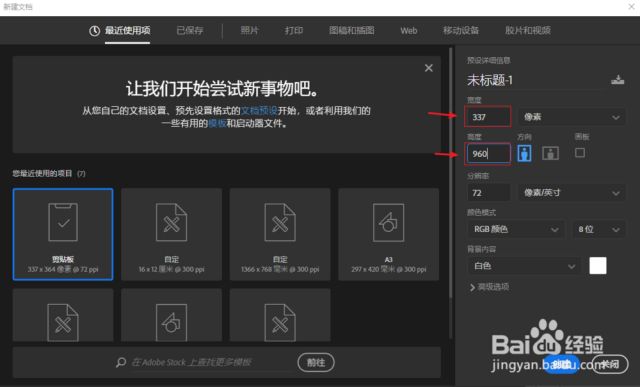
Task: Follow the 模板 link in the banner
Action: pos(217,123)
